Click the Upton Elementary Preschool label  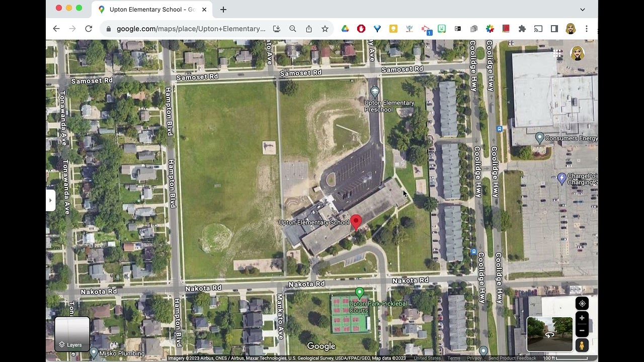coord(389,106)
